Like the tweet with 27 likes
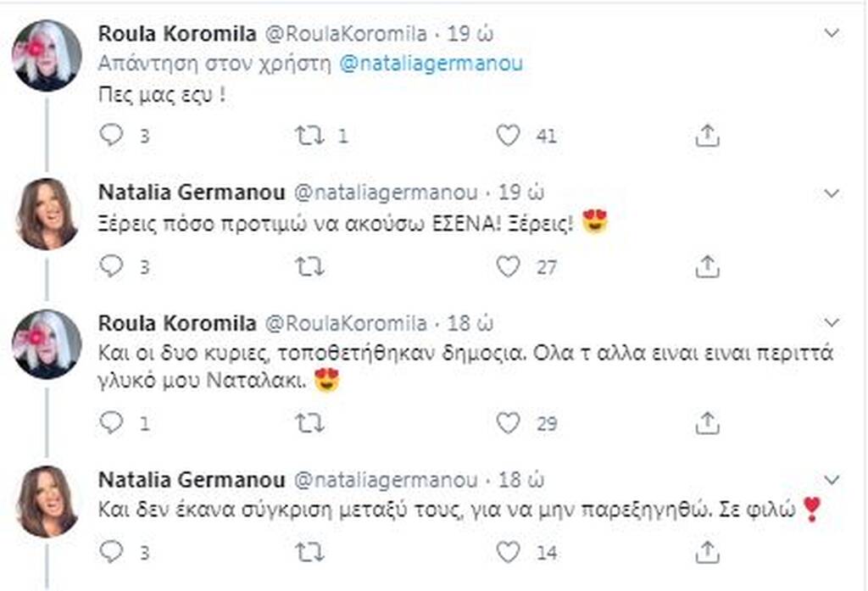Image resolution: width=868 pixels, height=591 pixels. tap(508, 267)
